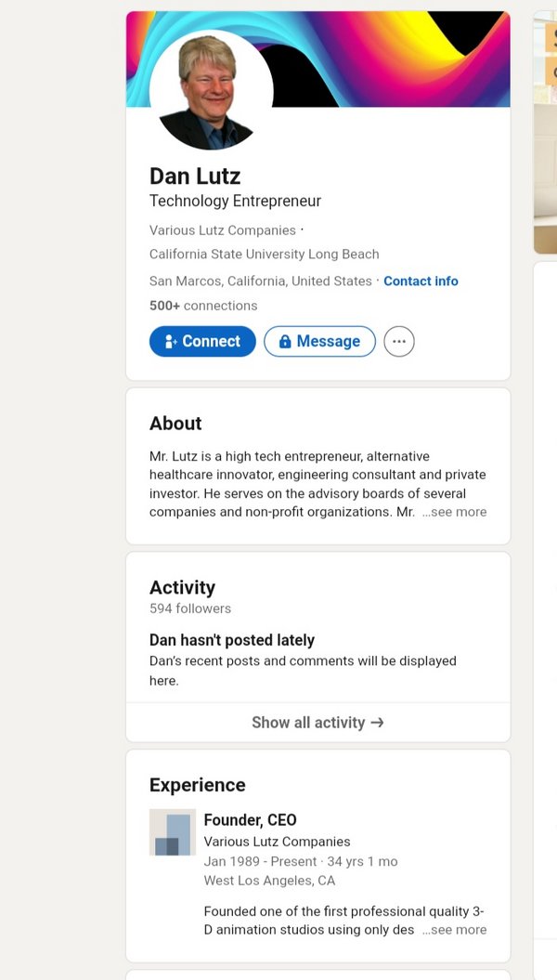Click Various Lutz Companies under Experience
Screen dimensions: 557x980
[277, 842]
